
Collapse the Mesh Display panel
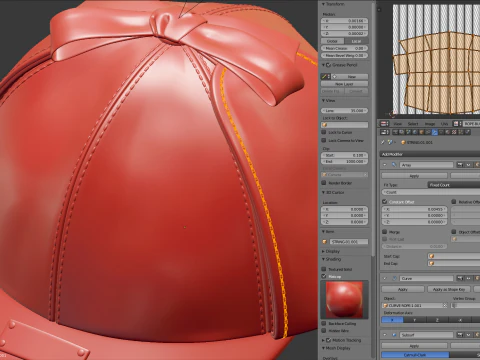tap(323, 348)
